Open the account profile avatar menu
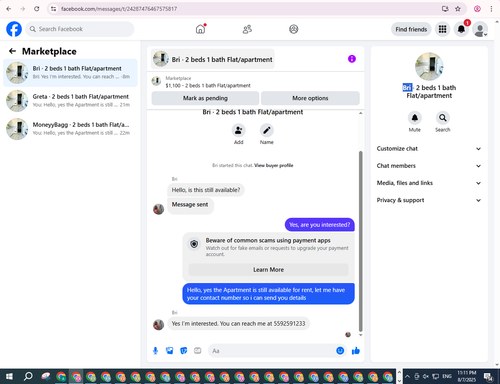The width and height of the screenshot is (500, 384). coord(480,29)
